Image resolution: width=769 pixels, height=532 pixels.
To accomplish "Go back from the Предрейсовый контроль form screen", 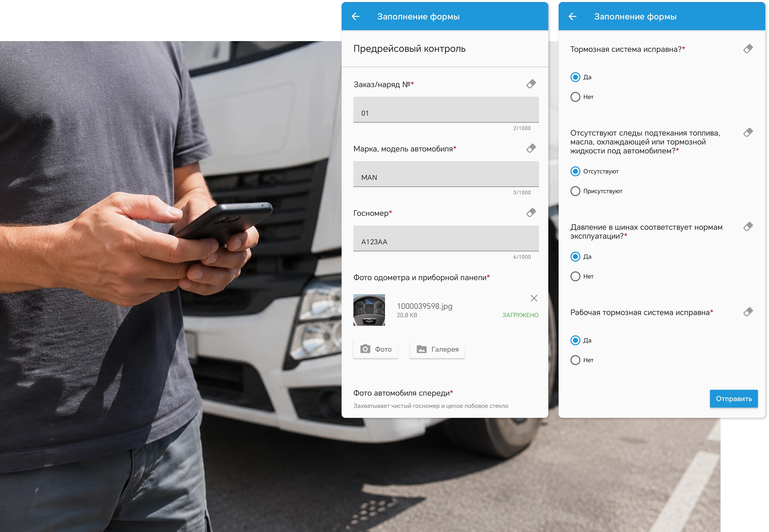I will (x=356, y=16).
